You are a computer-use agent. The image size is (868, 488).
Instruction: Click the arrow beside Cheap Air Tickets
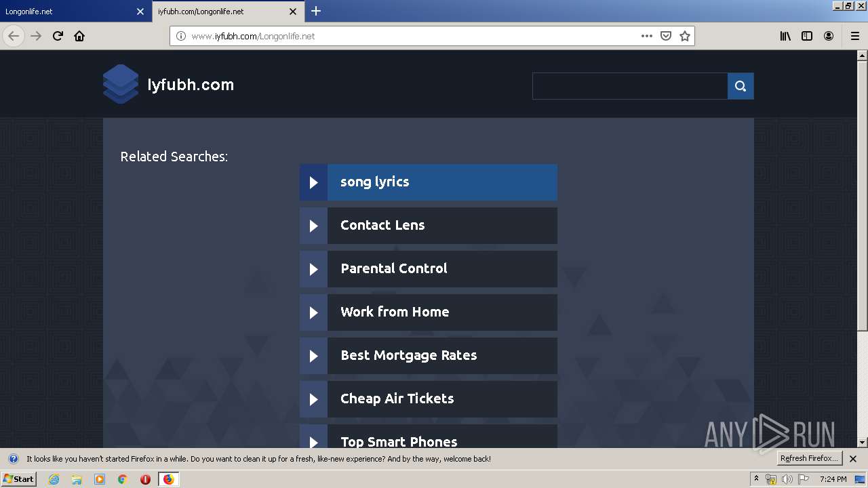[x=313, y=399]
